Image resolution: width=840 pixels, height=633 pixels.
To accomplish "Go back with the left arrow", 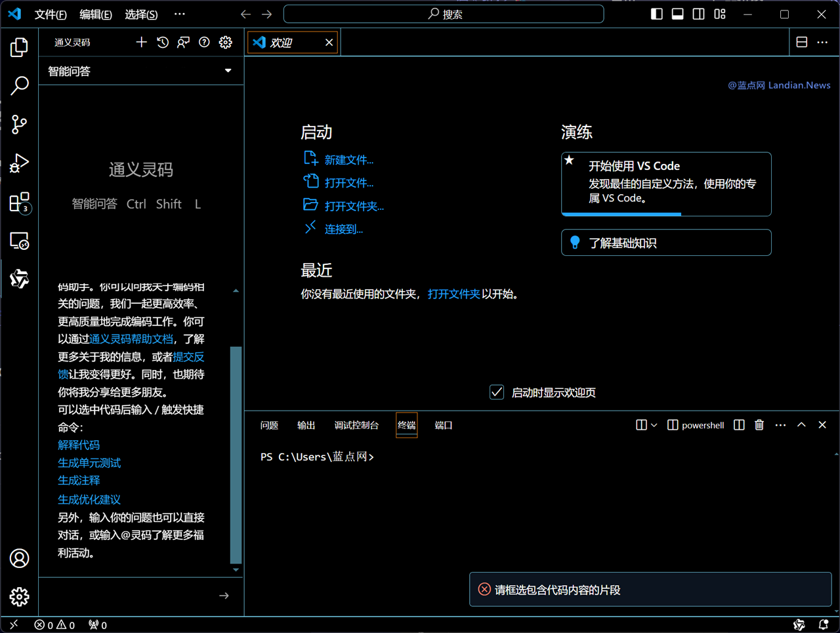I will (x=245, y=14).
